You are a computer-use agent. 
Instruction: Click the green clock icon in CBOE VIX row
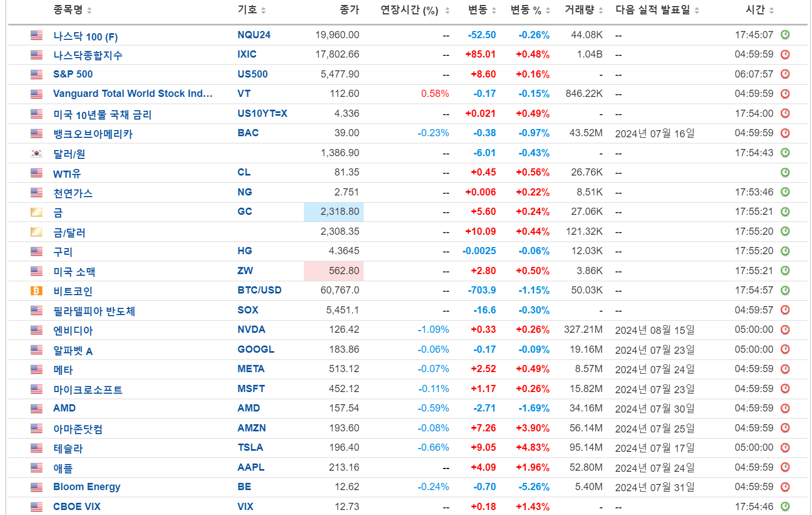point(785,507)
